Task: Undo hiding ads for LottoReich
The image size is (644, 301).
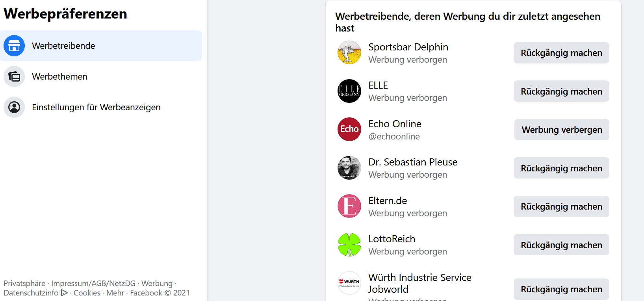Action: click(x=561, y=245)
